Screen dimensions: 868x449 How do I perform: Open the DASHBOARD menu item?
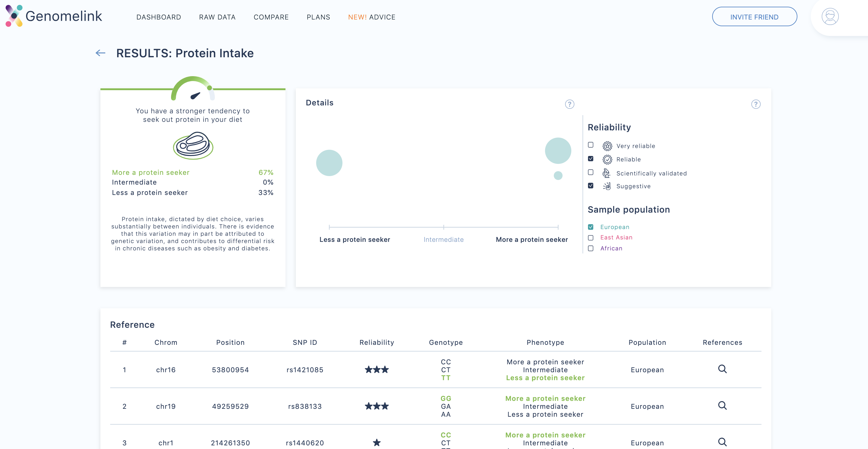click(x=159, y=17)
